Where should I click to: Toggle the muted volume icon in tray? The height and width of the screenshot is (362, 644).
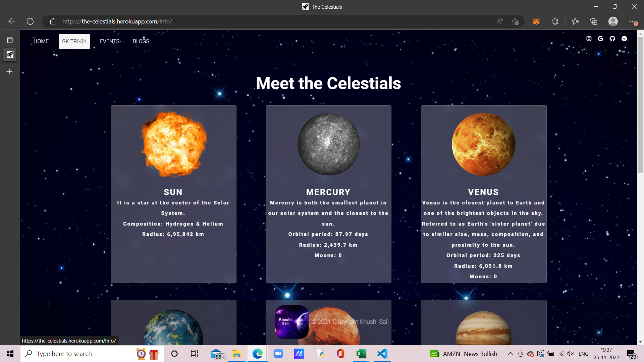[x=571, y=354]
